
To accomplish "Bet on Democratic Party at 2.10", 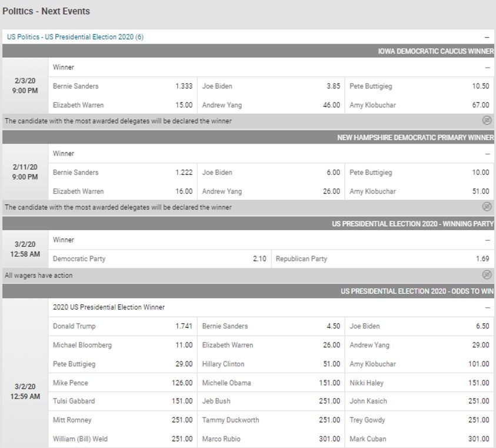I will tap(160, 258).
